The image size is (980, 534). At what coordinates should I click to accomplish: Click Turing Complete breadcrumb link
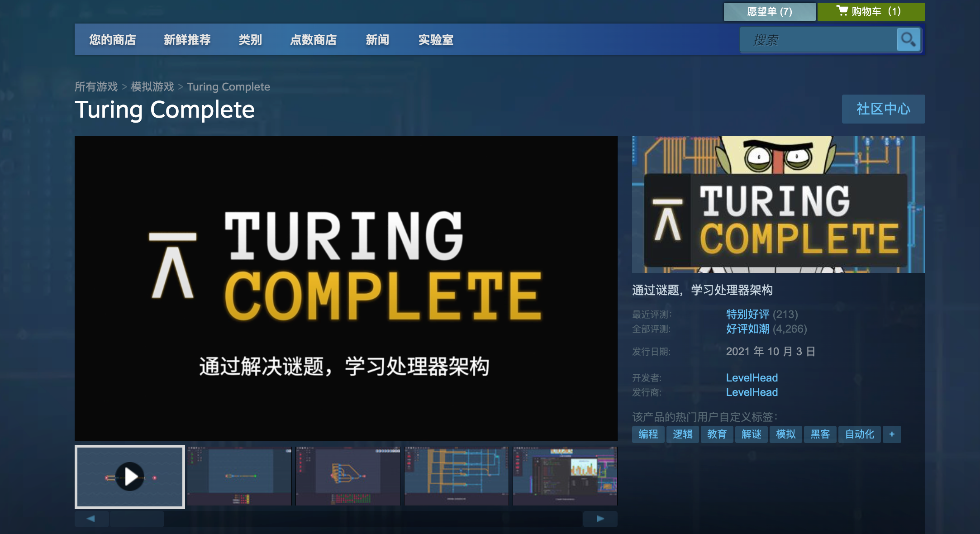coord(228,86)
